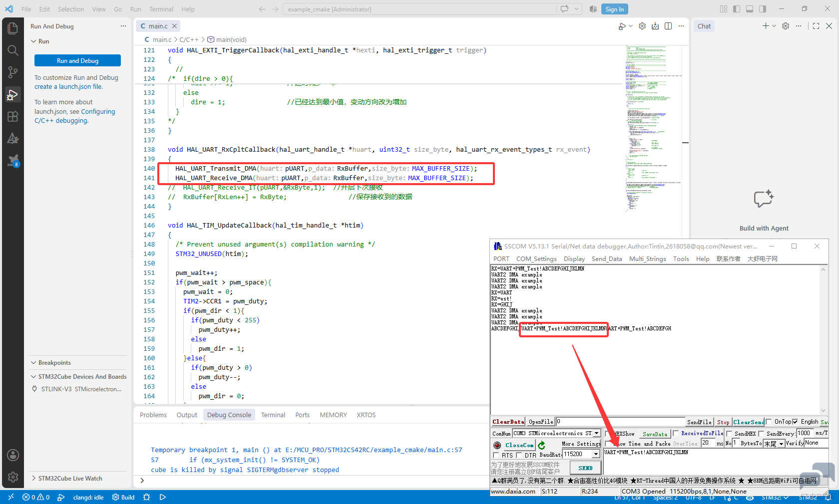Click the gear icon in the editor title toolbar

(x=642, y=26)
